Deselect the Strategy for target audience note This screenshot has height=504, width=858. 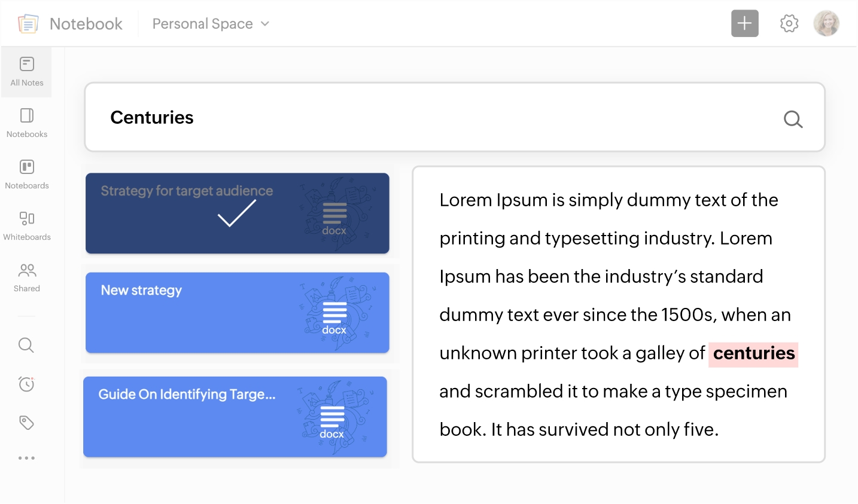pyautogui.click(x=237, y=213)
